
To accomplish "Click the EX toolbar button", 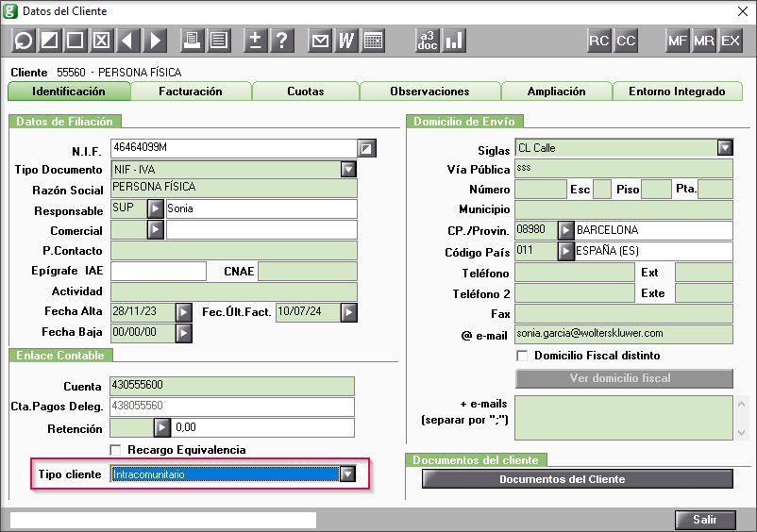I will coord(731,40).
